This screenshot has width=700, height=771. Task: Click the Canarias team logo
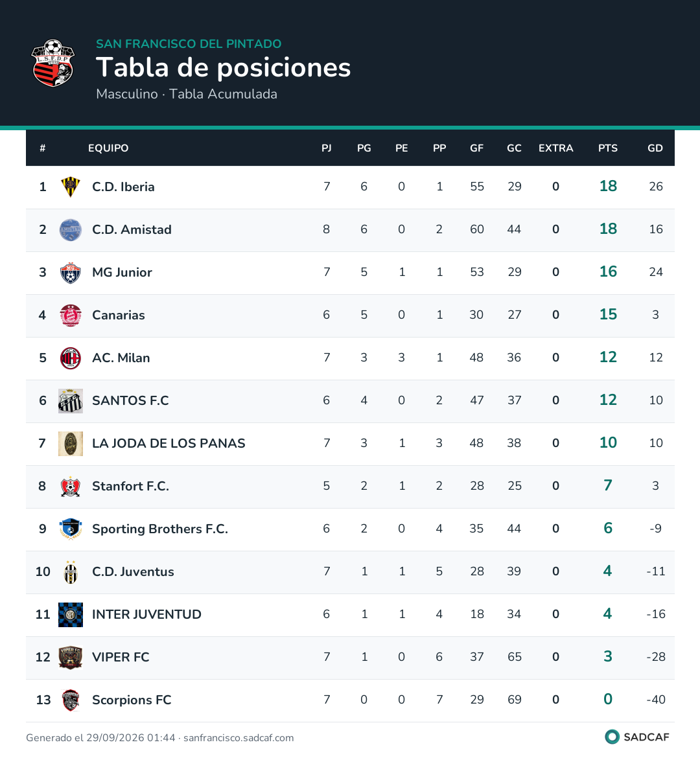click(71, 315)
